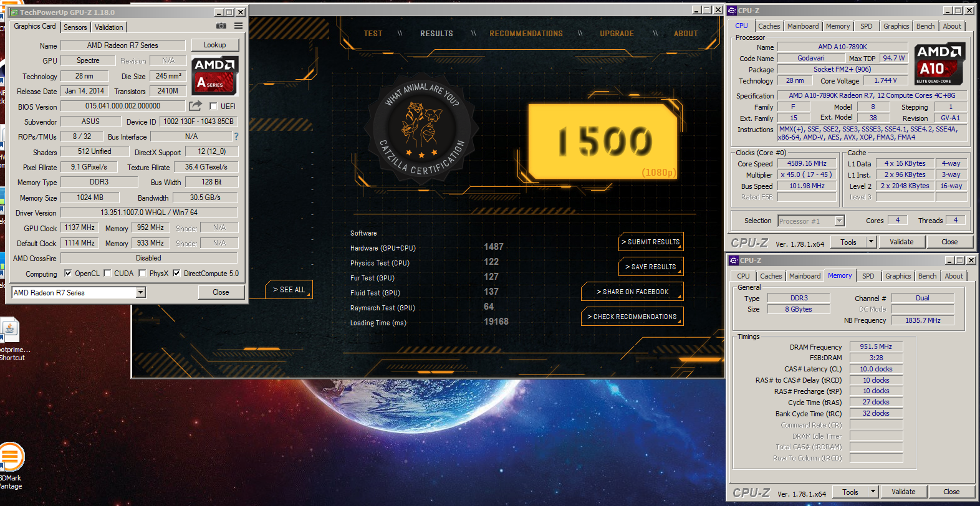Click the Tools button in upper CPU-Z
The height and width of the screenshot is (506, 980).
pos(848,242)
